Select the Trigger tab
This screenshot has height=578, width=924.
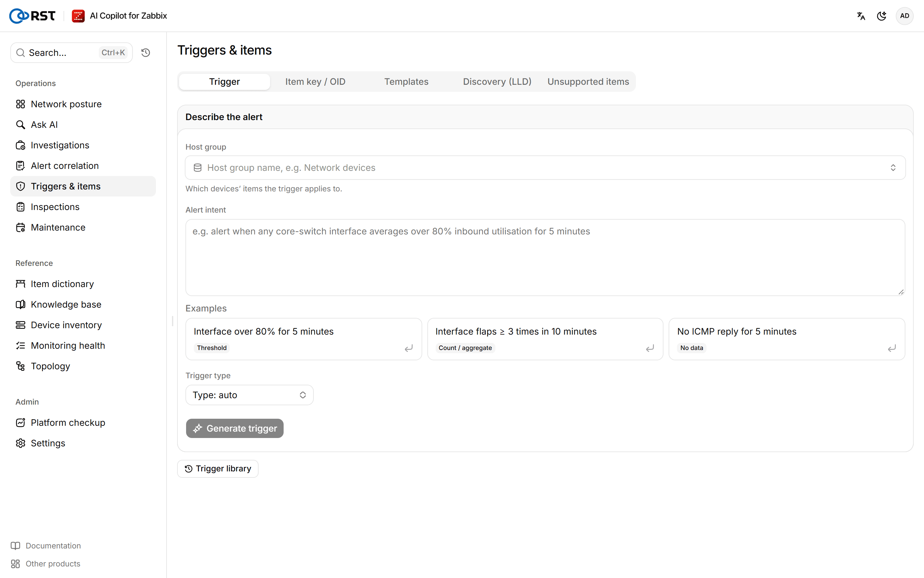(225, 82)
